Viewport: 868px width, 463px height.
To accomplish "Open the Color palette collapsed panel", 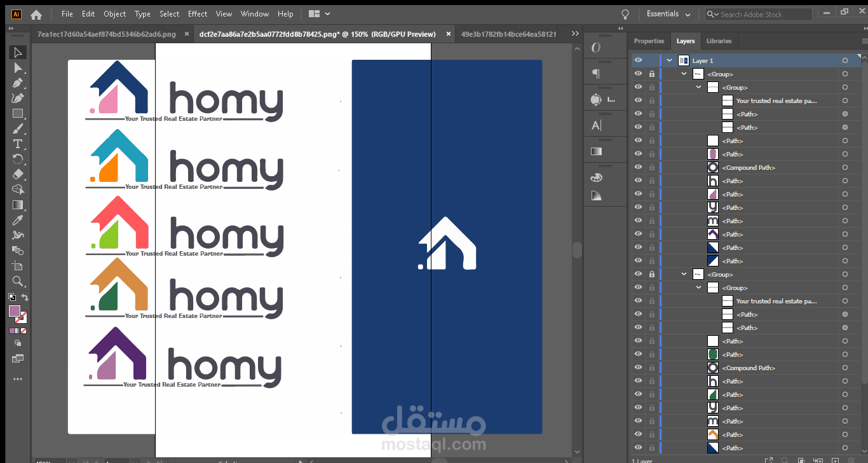I will [596, 177].
